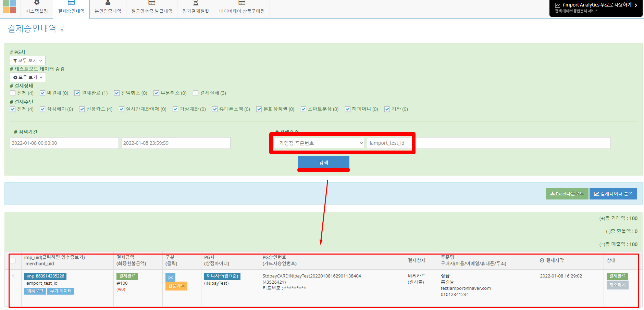Expand 테스트모드 데이터 숨김 dropdown
644x310 pixels.
pyautogui.click(x=28, y=77)
